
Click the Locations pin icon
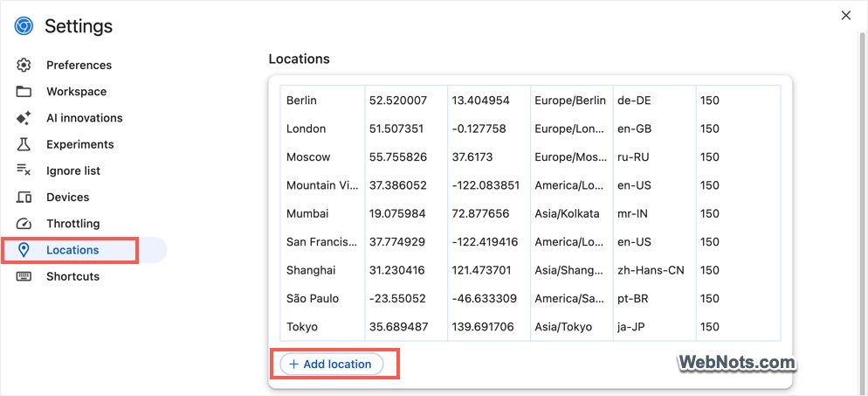24,250
